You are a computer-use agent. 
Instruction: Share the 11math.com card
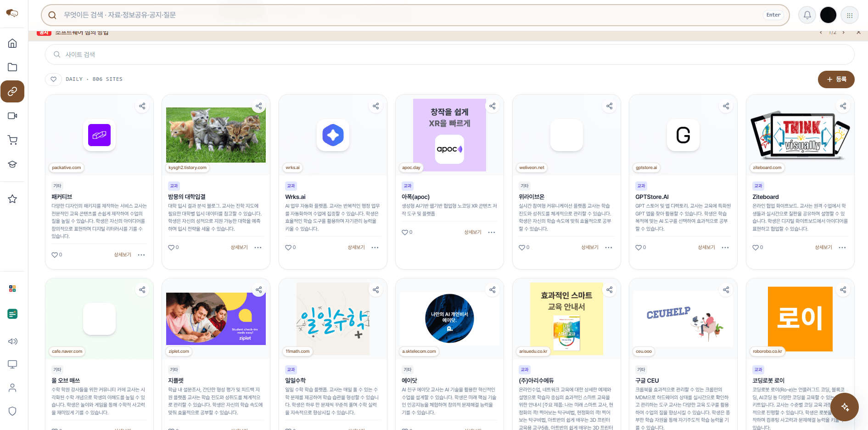[x=376, y=290]
